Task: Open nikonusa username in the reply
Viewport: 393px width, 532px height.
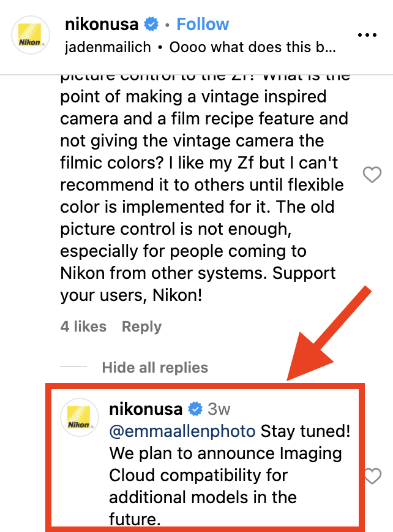Action: tap(146, 409)
